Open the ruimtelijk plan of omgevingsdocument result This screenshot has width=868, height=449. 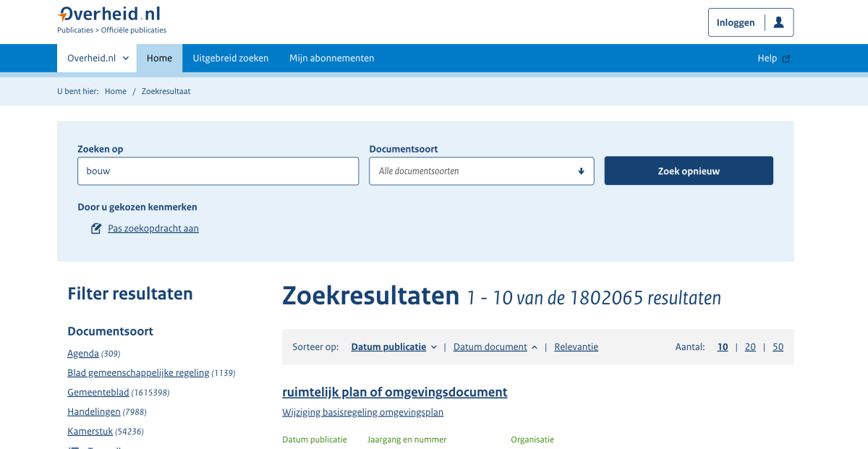[394, 392]
